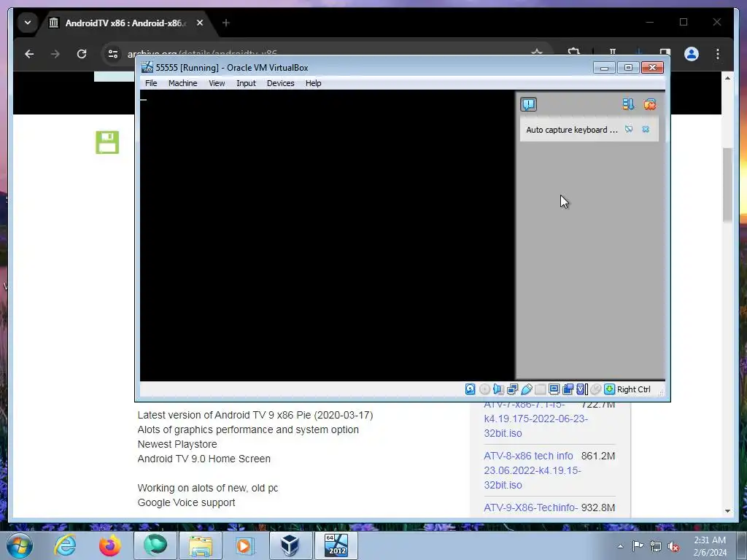Open the audio indicator in VirtualBox status bar

(498, 389)
